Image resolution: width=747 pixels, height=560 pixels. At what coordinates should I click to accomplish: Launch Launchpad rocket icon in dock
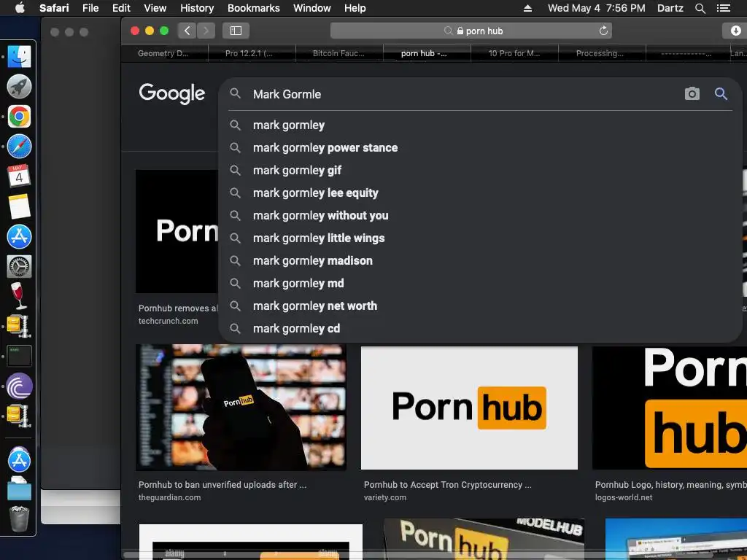point(19,87)
